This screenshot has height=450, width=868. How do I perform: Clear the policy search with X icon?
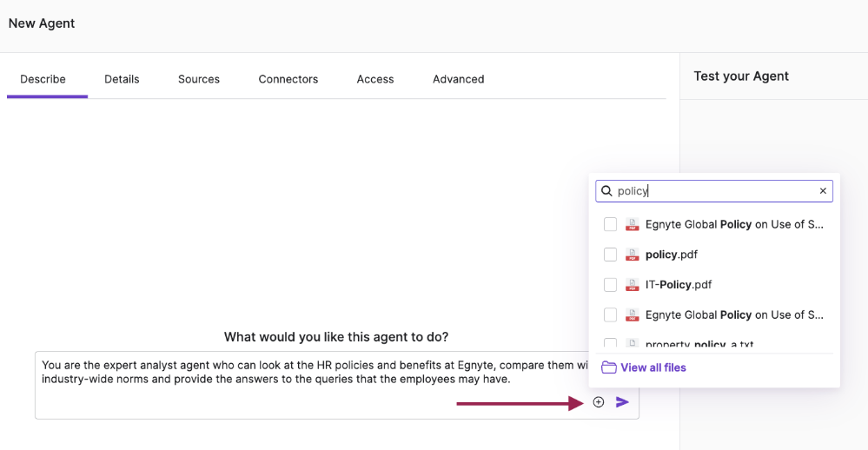[823, 191]
